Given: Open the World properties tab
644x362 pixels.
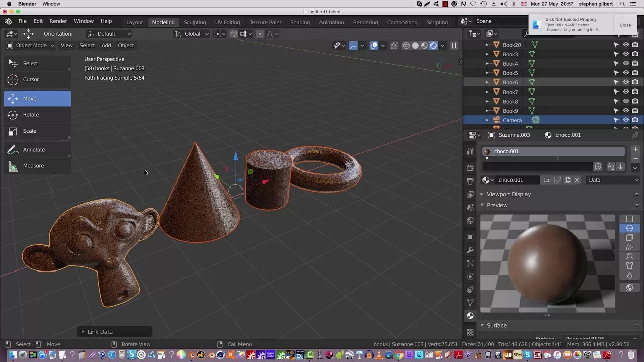Looking at the screenshot, I should (470, 220).
